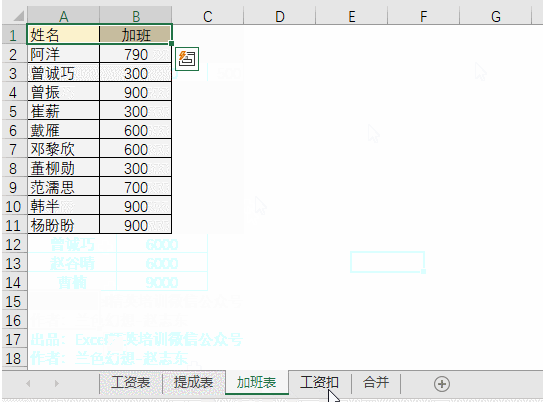Screen dimensions: 548x402
Task: Open the 合并 sheet tab
Action: coord(376,383)
